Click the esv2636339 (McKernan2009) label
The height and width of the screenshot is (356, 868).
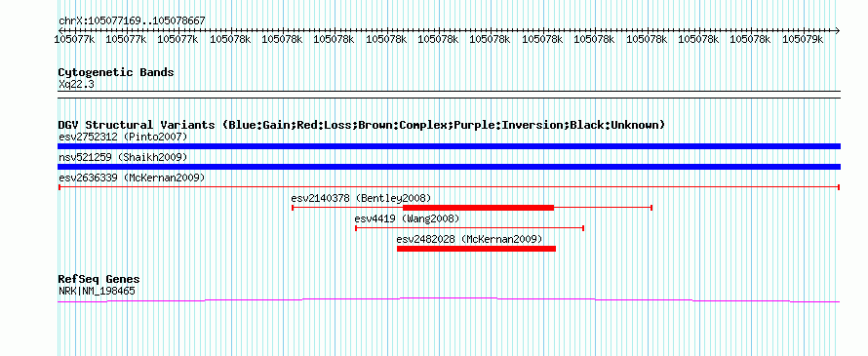(132, 178)
